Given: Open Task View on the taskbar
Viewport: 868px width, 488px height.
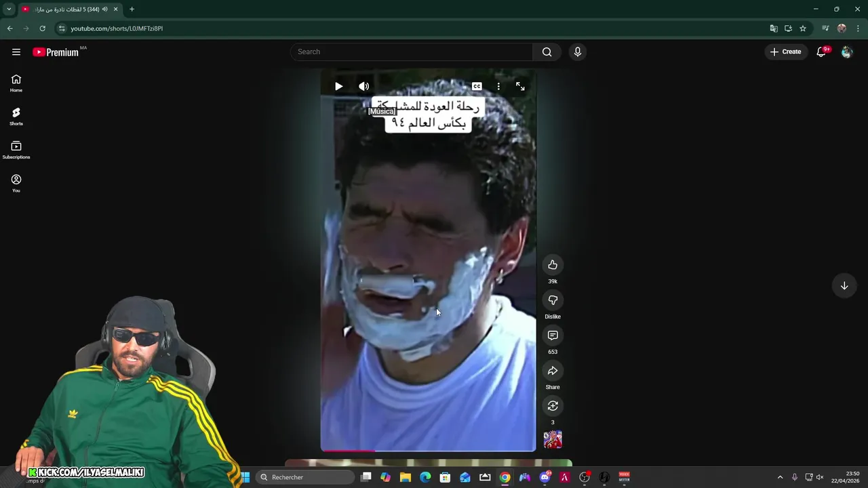Looking at the screenshot, I should point(366,477).
